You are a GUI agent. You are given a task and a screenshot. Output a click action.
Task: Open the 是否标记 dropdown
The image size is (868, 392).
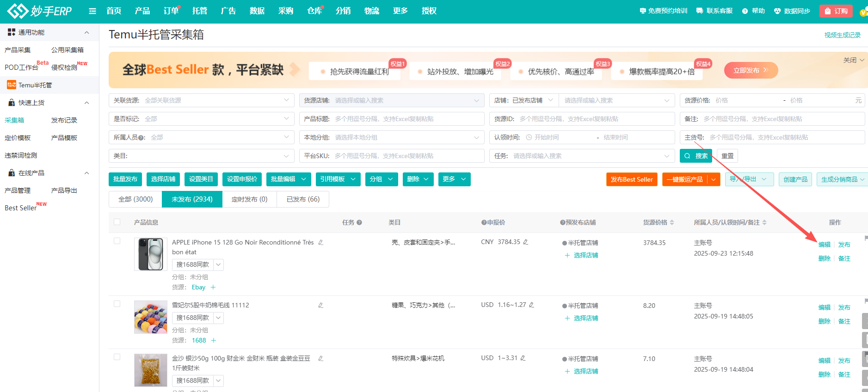(201, 119)
